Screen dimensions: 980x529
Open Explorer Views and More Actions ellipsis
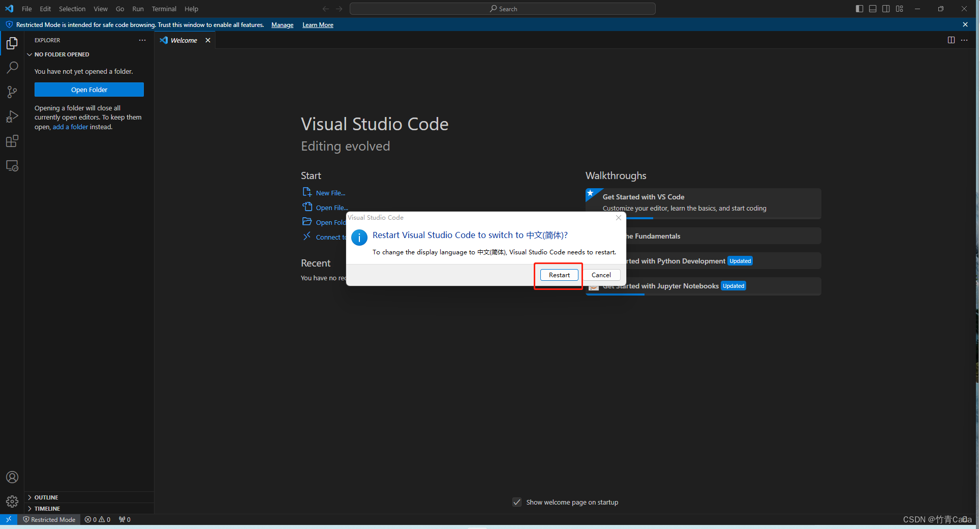click(x=142, y=40)
